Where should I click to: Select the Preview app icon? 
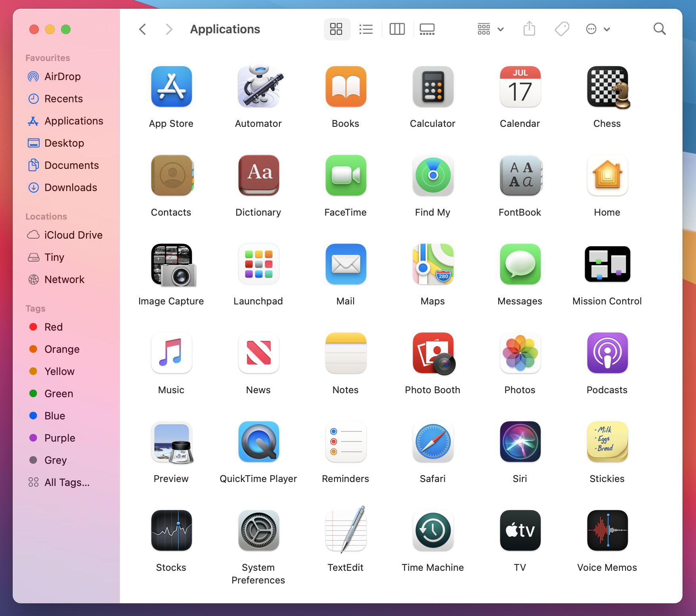tap(172, 442)
